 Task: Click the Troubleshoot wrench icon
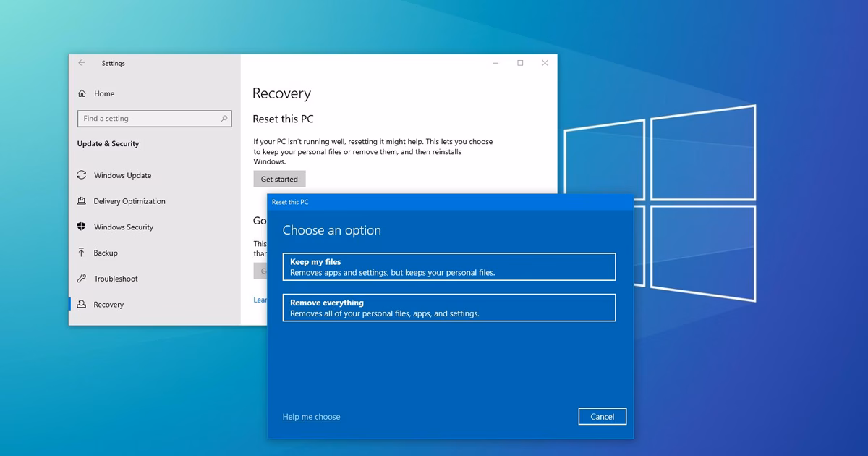pyautogui.click(x=82, y=279)
